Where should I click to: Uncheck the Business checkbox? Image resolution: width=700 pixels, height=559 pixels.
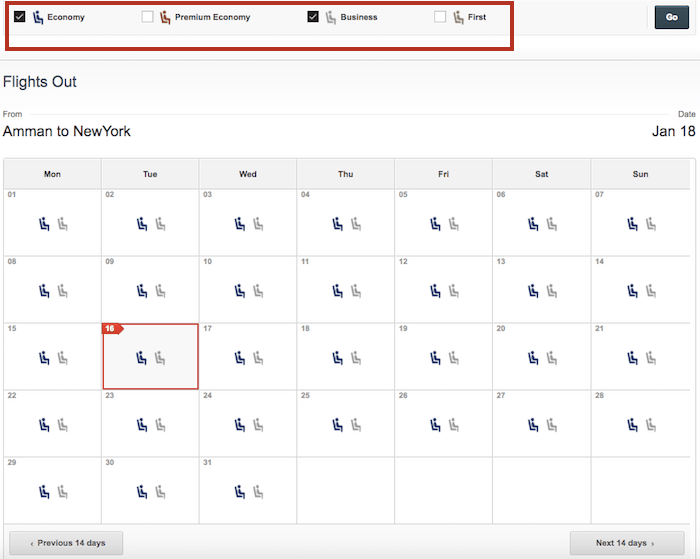tap(313, 17)
